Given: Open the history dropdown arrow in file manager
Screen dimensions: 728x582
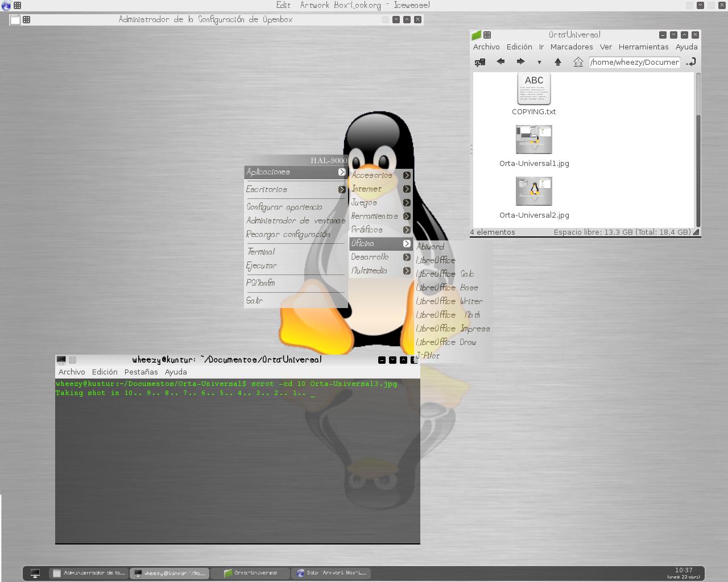Looking at the screenshot, I should 539,62.
